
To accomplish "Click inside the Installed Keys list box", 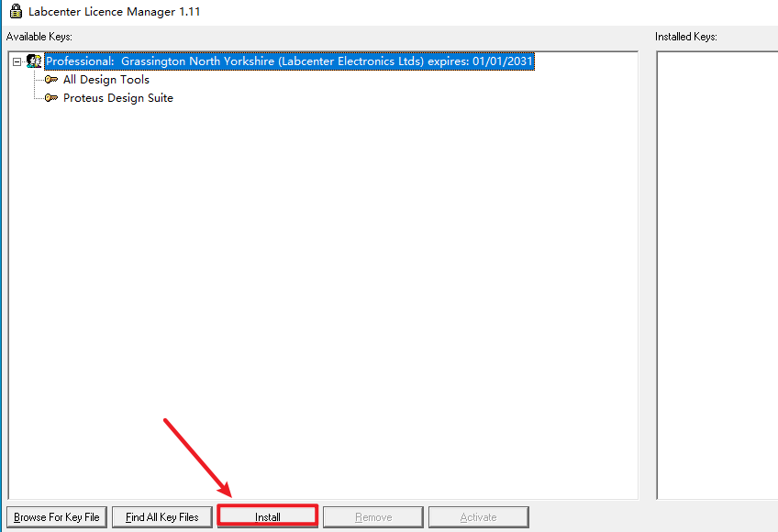I will coord(717,275).
